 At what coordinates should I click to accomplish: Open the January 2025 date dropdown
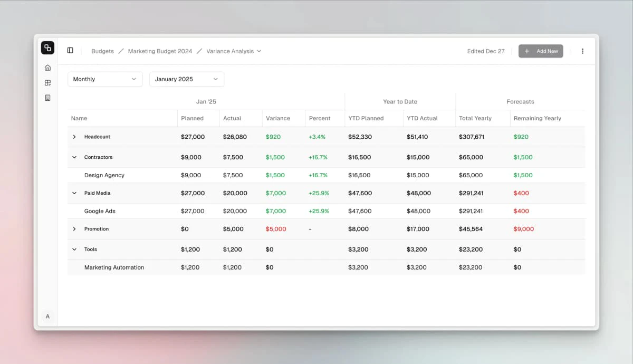[x=186, y=79]
